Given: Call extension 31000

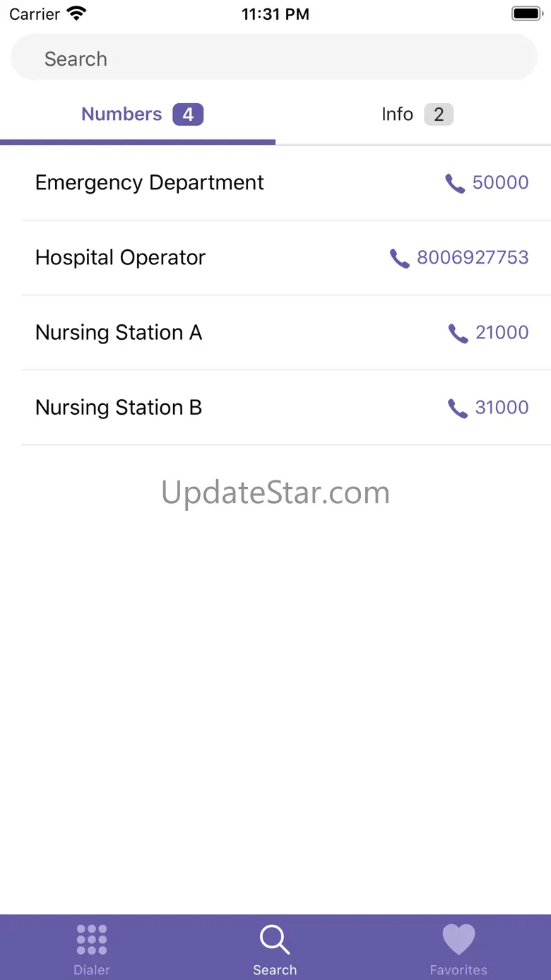Looking at the screenshot, I should coord(502,407).
